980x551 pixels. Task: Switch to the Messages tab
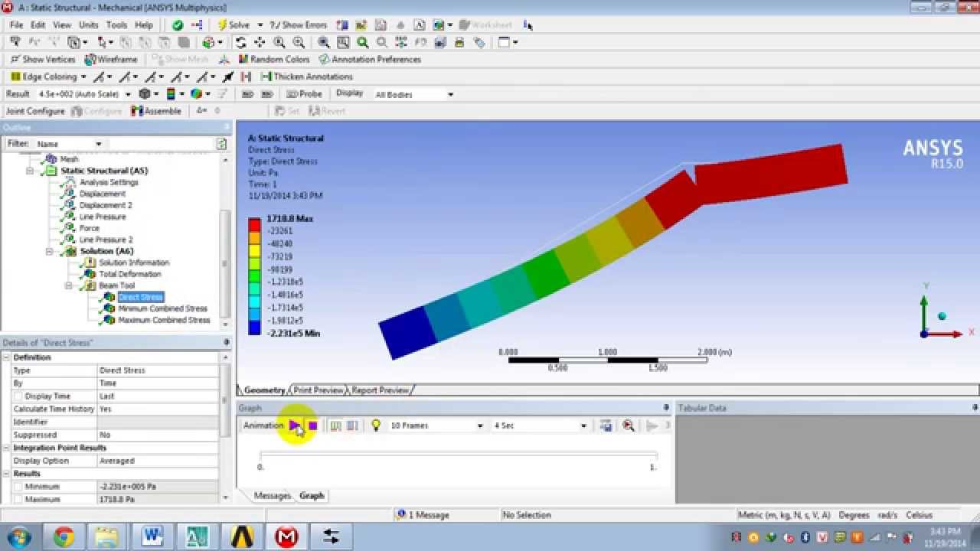(x=273, y=496)
